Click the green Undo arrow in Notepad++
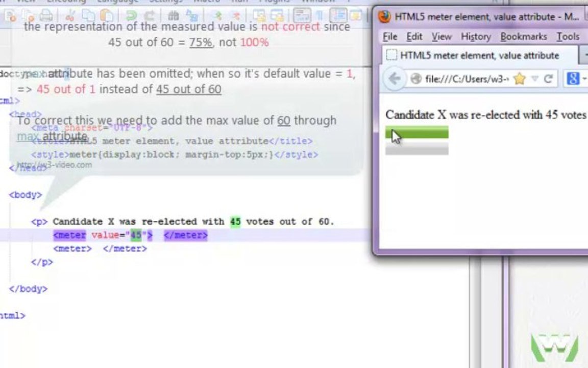The image size is (588, 368). click(131, 15)
